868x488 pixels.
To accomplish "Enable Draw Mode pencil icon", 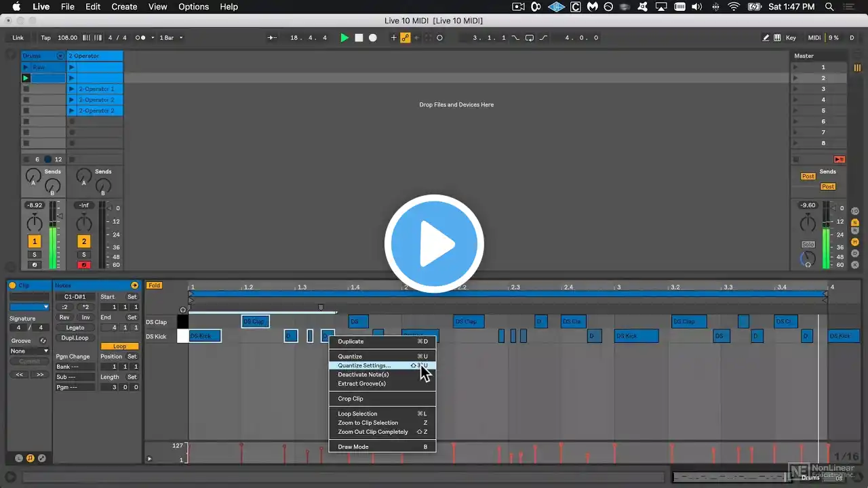I will [x=766, y=38].
